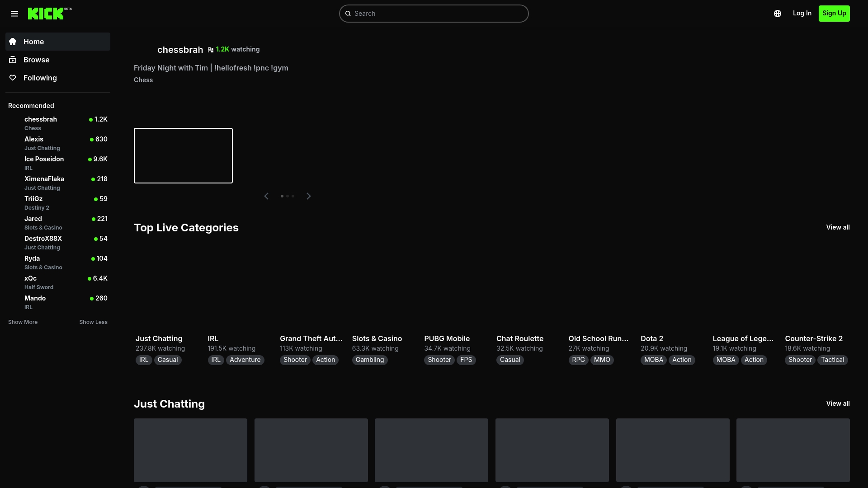Open the sidebar hamburger menu
This screenshot has height=488, width=868.
pyautogui.click(x=14, y=14)
